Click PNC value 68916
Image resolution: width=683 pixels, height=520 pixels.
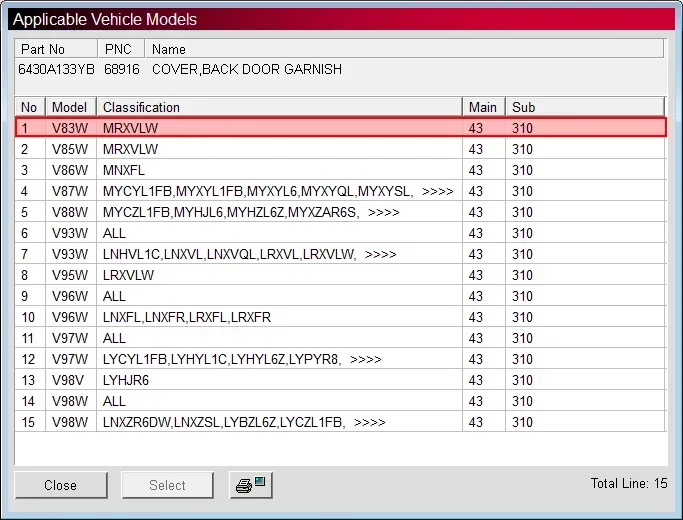pos(122,69)
